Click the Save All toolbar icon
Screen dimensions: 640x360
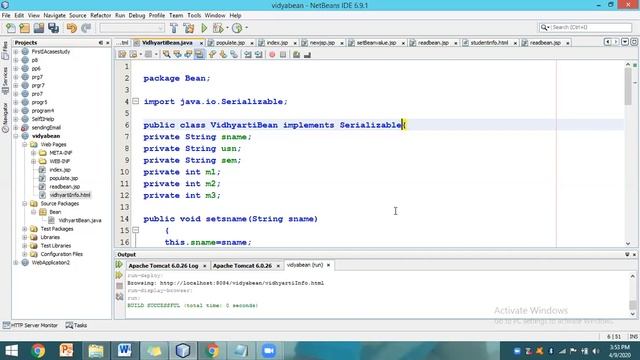point(53,28)
